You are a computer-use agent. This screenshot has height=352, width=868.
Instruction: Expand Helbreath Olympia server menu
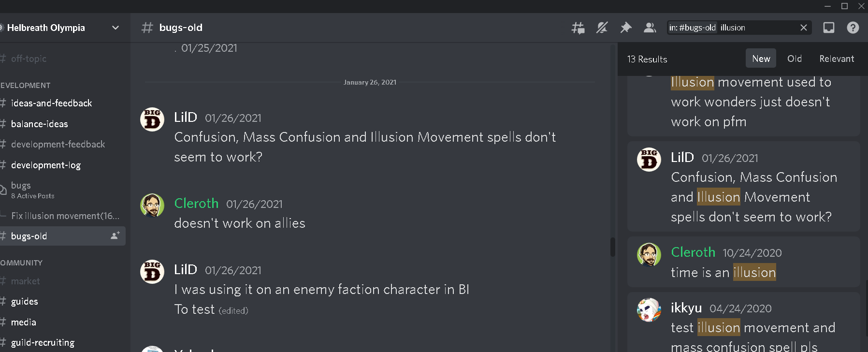click(x=116, y=28)
